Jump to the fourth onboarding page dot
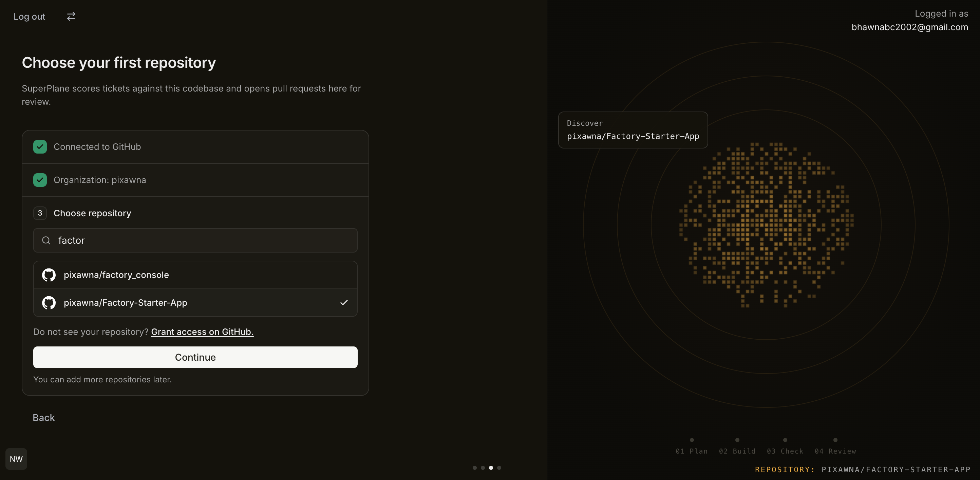The width and height of the screenshot is (980, 480). pyautogui.click(x=499, y=467)
